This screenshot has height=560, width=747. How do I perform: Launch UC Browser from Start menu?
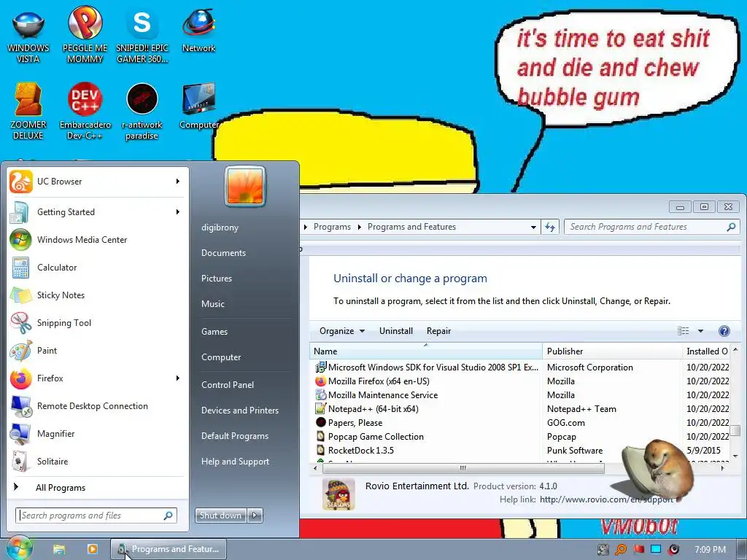click(96, 182)
